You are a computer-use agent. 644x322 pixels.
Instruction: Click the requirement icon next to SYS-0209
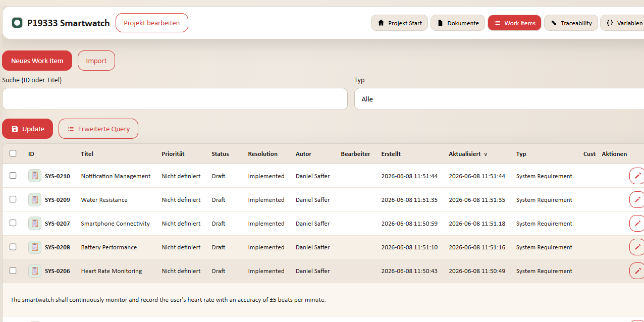point(35,200)
